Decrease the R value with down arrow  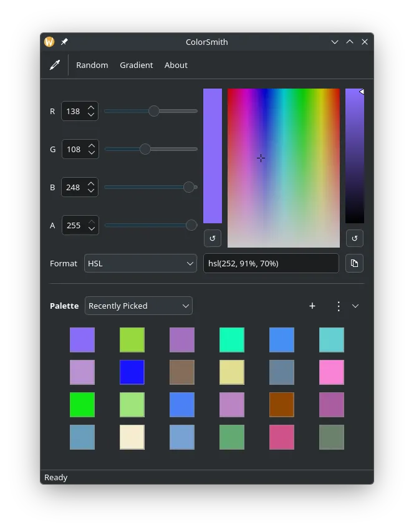(x=91, y=115)
